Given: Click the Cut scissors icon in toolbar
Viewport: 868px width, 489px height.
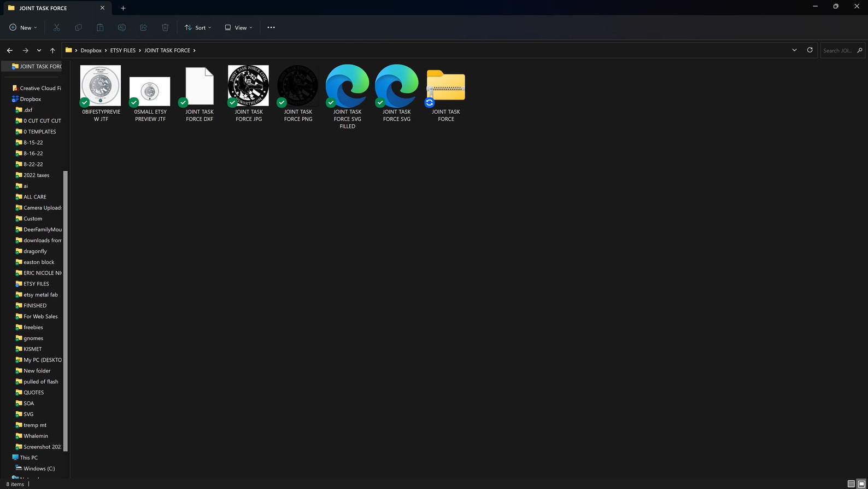Looking at the screenshot, I should click(56, 27).
